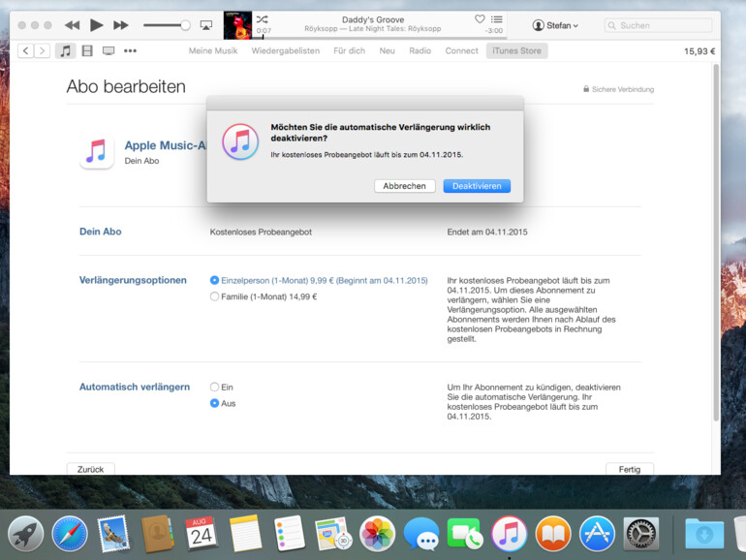Click the Fertig button
Image resolution: width=746 pixels, height=560 pixels.
click(x=630, y=469)
